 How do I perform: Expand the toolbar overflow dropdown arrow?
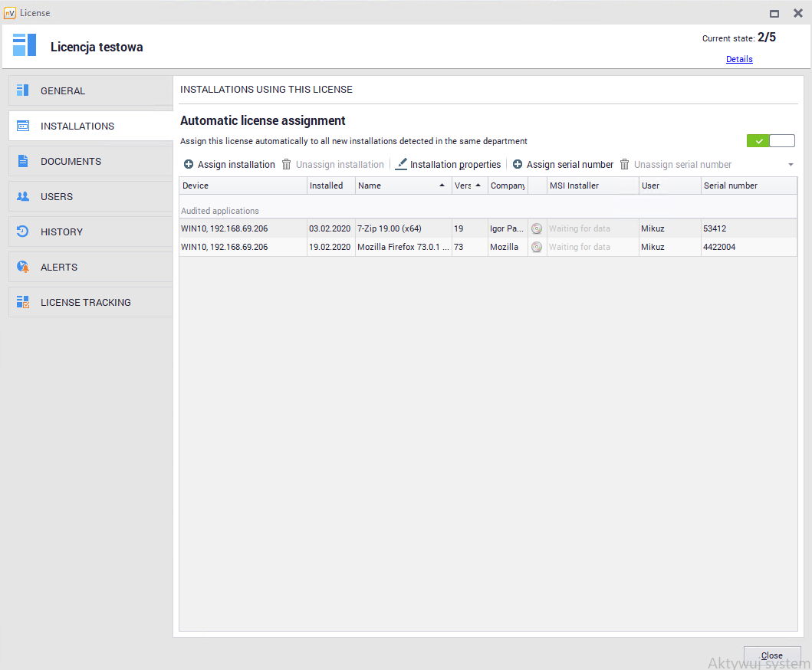tap(791, 165)
